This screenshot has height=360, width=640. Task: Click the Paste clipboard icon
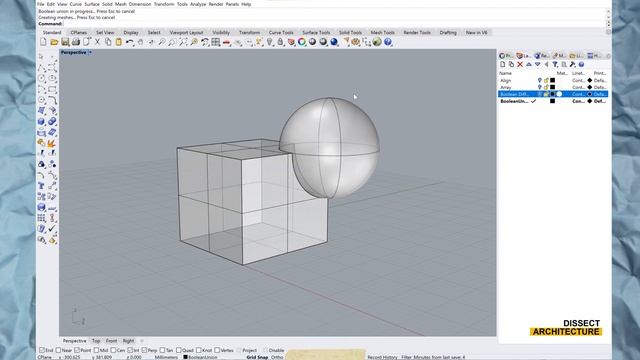point(118,42)
